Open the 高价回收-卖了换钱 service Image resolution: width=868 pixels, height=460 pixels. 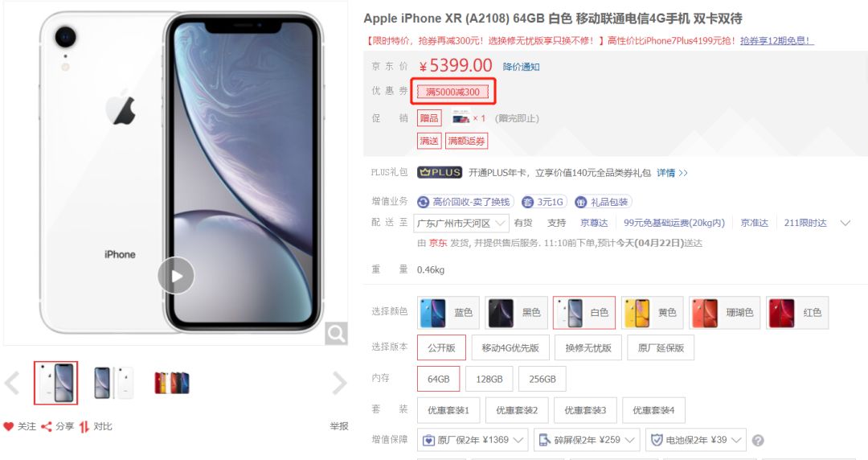pyautogui.click(x=465, y=203)
